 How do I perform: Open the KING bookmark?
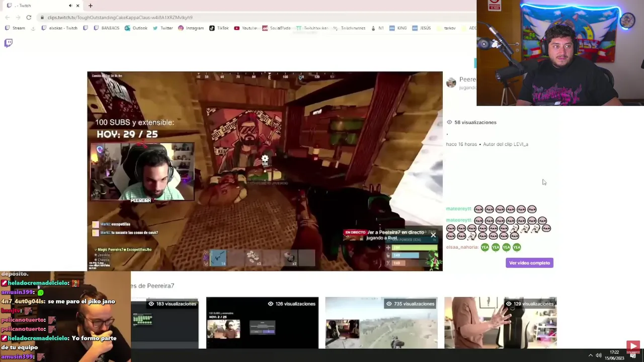398,28
